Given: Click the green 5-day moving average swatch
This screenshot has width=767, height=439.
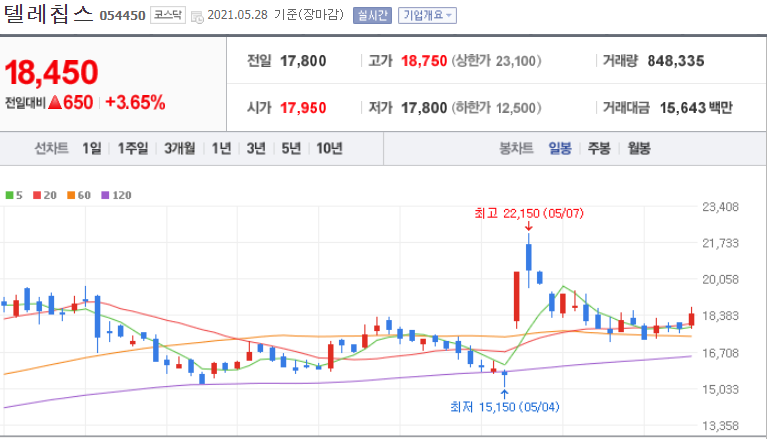Looking at the screenshot, I should coord(9,195).
